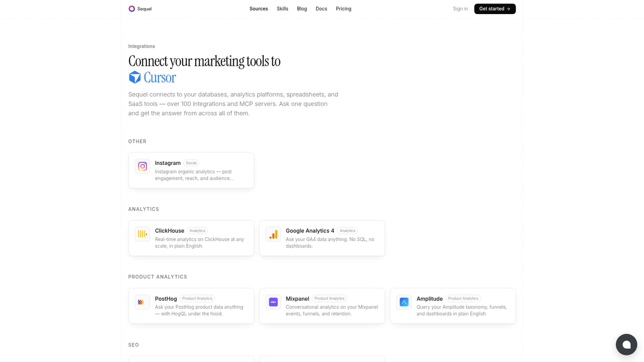The height and width of the screenshot is (362, 644).
Task: Click the "HogQL under the hood" description
Action: click(199, 310)
